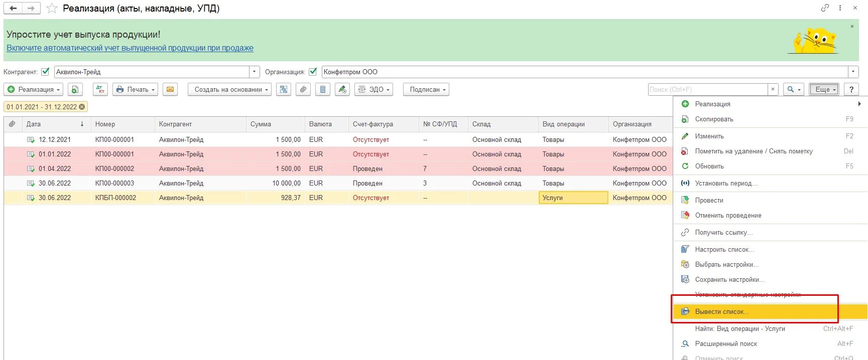Click the Сумма column header
Screen dimensions: 868x360
click(x=275, y=124)
